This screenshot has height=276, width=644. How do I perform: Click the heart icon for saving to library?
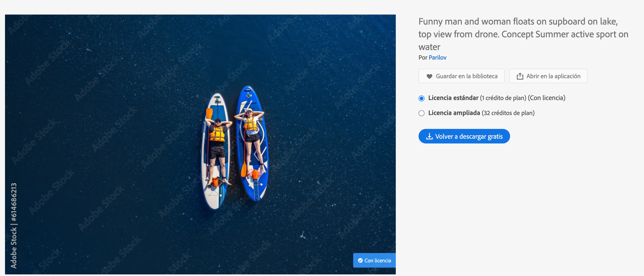point(429,76)
